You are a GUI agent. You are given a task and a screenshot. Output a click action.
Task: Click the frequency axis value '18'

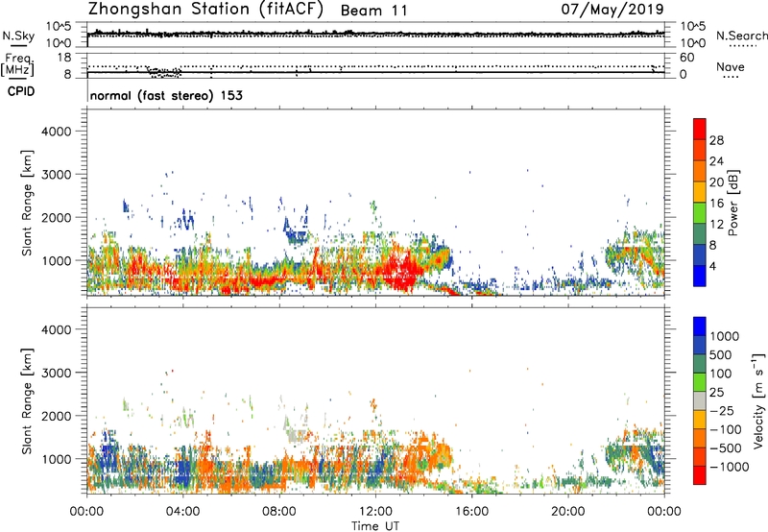coord(64,58)
